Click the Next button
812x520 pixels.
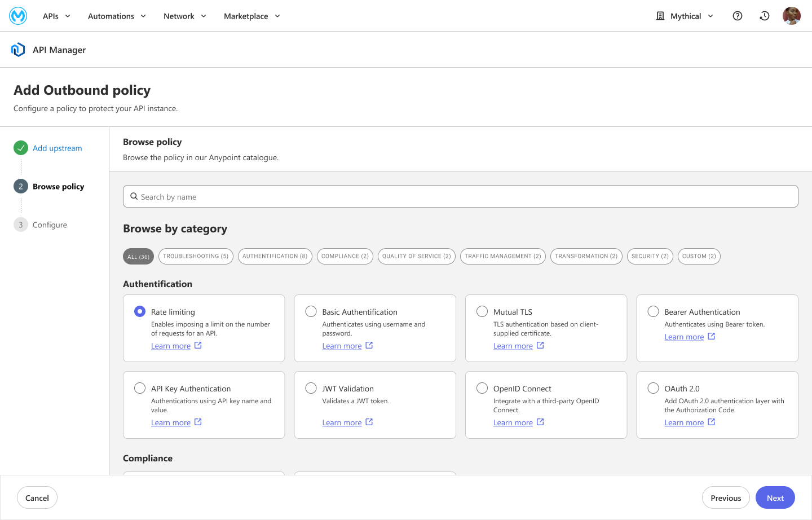(x=775, y=497)
